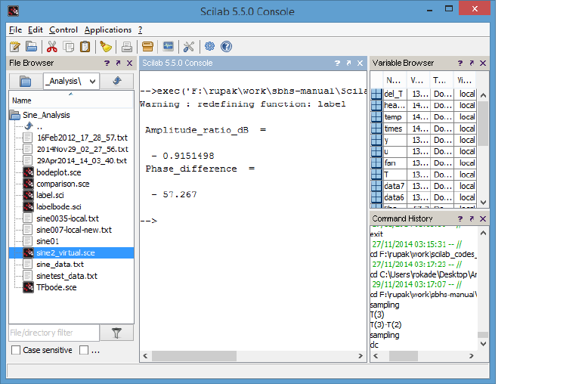
Task: Open the Control menu
Action: coord(63,29)
